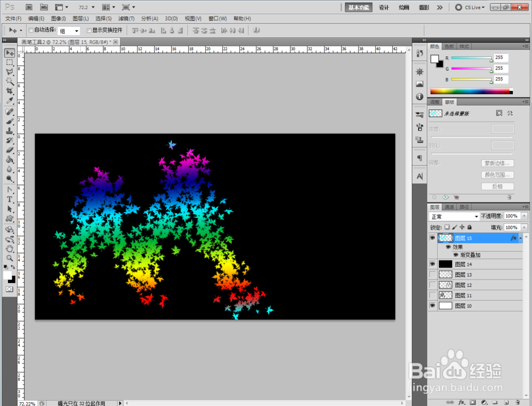
Task: Show layer 图层 13 visibility box
Action: [x=432, y=275]
